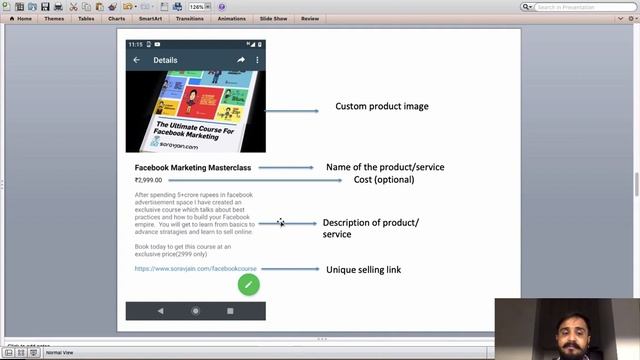Screen dimensions: 640x360
Task: Tap back arrow in Details header
Action: point(136,60)
